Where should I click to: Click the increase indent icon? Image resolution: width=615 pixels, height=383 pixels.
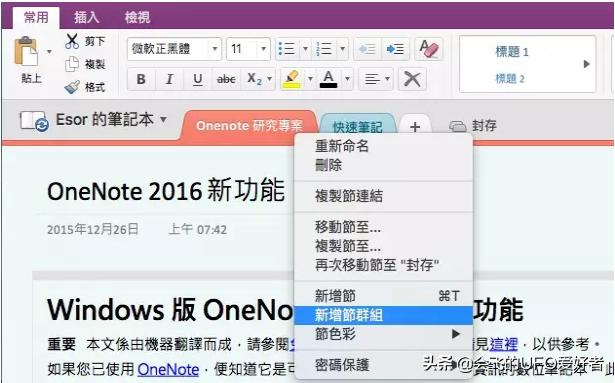395,49
